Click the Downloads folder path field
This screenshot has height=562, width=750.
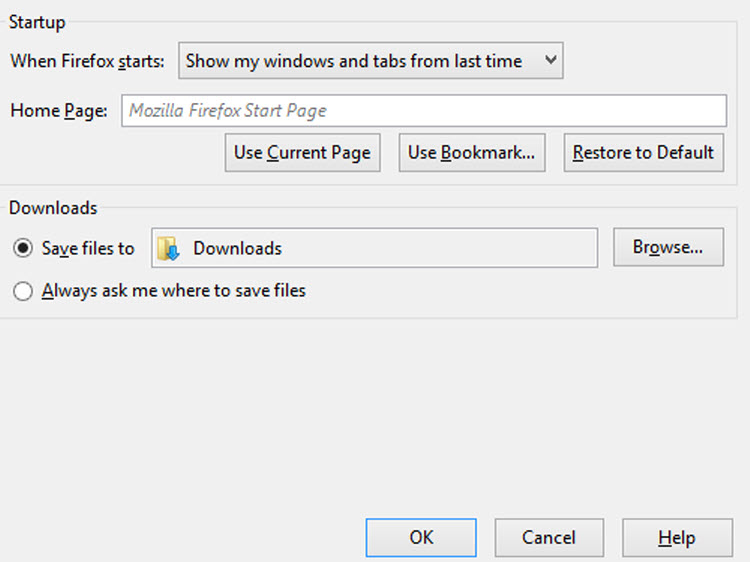390,248
